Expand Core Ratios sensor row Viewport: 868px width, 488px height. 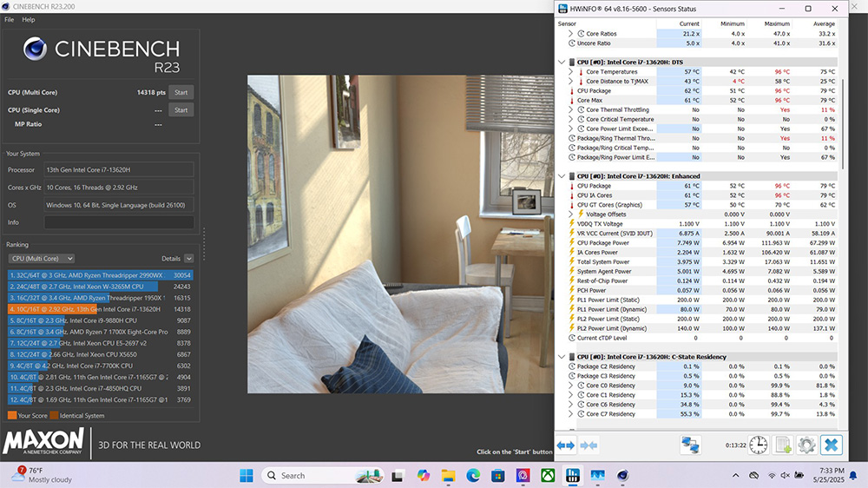[x=570, y=34]
